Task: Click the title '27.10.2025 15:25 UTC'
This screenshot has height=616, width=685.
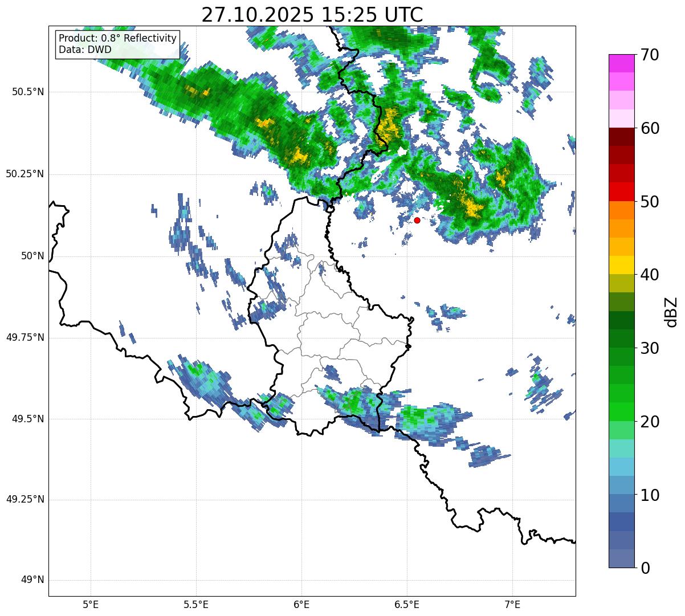Action: [x=312, y=15]
